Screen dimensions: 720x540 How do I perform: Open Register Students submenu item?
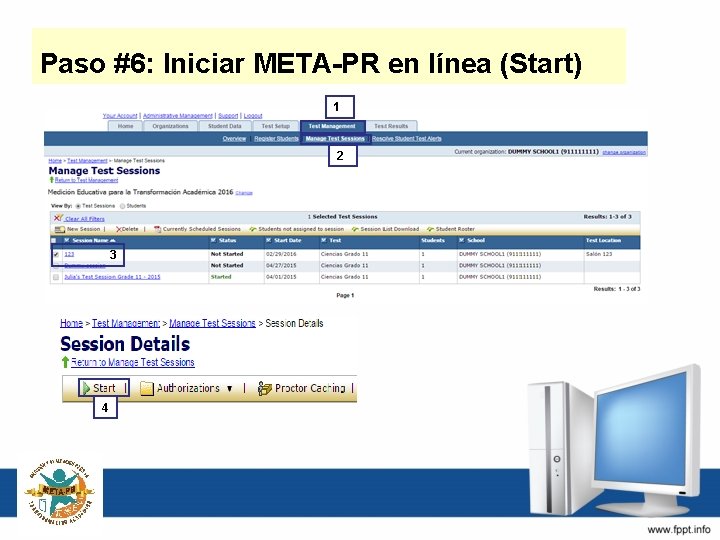click(x=276, y=138)
